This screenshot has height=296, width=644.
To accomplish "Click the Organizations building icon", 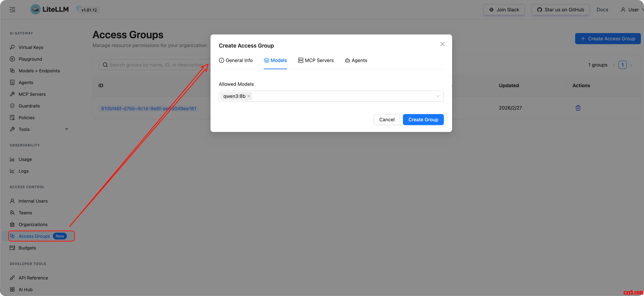I will pyautogui.click(x=12, y=224).
